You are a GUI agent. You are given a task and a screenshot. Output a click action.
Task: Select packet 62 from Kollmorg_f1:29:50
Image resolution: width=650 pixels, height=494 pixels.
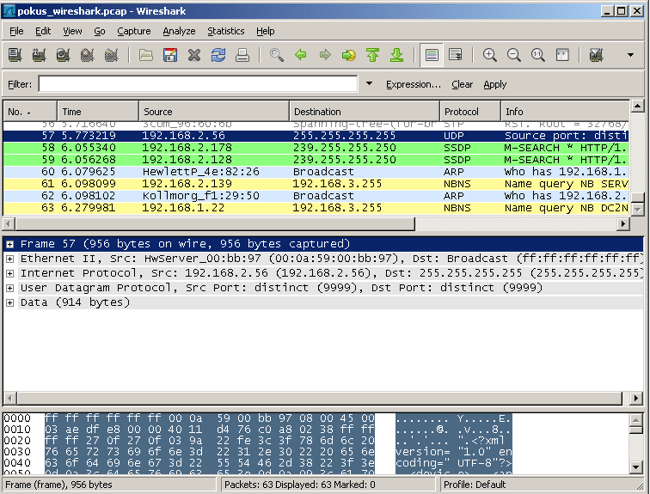tap(316, 196)
